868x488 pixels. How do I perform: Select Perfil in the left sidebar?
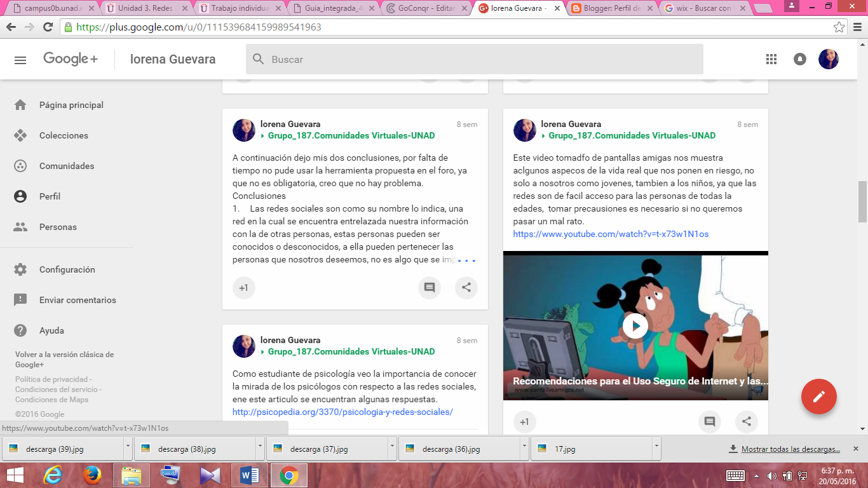click(x=50, y=196)
